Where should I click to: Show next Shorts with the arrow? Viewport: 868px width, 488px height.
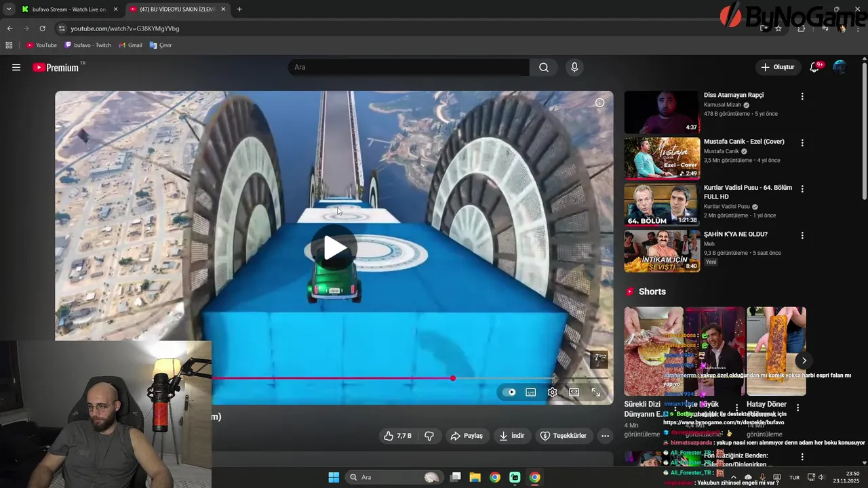pyautogui.click(x=804, y=361)
